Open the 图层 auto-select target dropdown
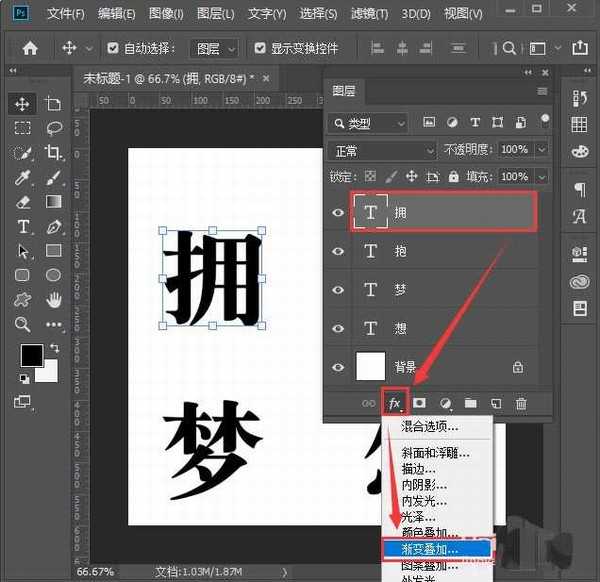This screenshot has width=600, height=582. click(x=216, y=48)
